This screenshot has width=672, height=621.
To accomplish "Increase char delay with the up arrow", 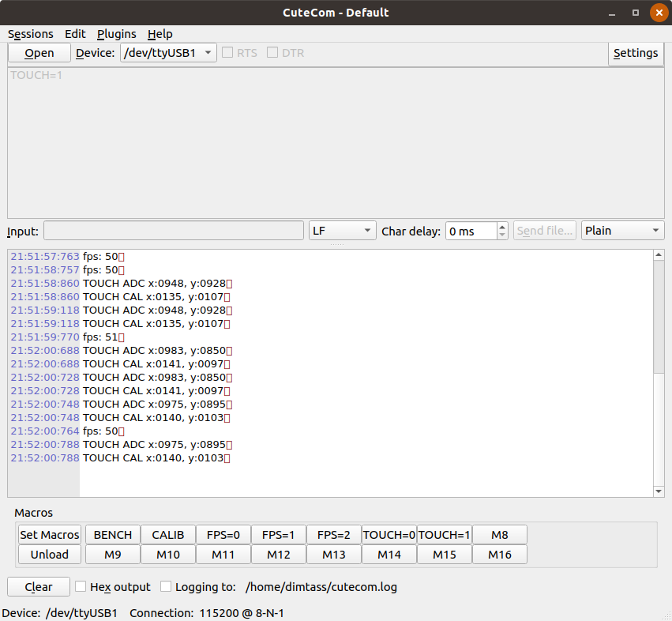I will (502, 227).
